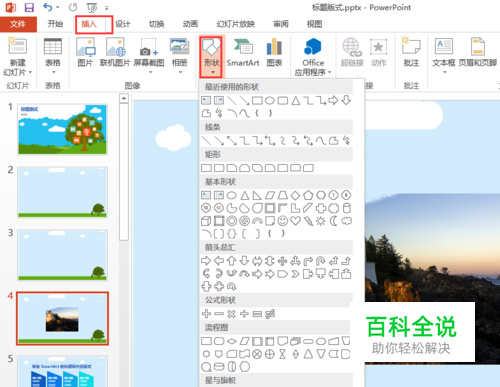
Task: Click the Redo icon in title bar
Action: [x=73, y=7]
